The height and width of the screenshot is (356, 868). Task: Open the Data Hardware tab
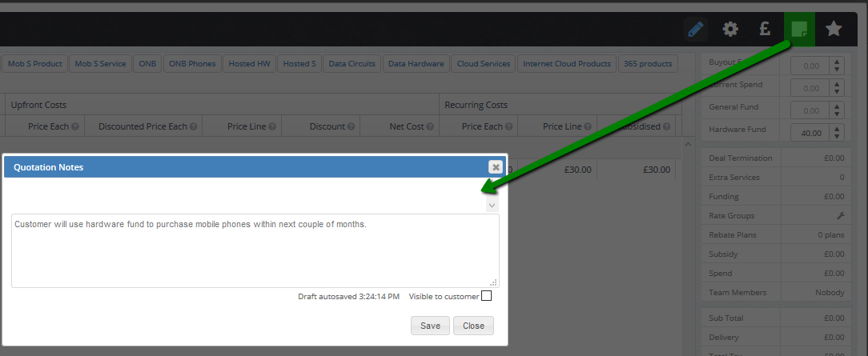coord(416,63)
